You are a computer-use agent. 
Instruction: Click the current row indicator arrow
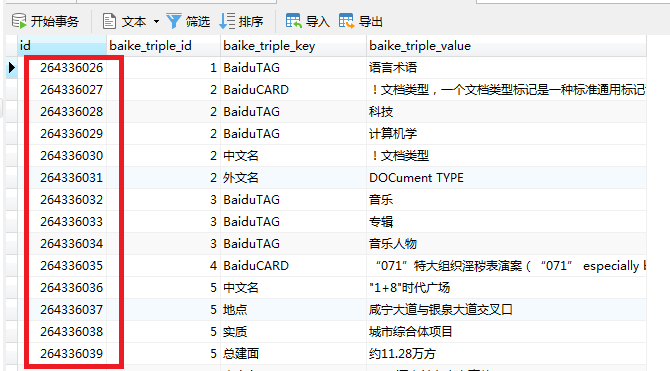click(x=12, y=68)
